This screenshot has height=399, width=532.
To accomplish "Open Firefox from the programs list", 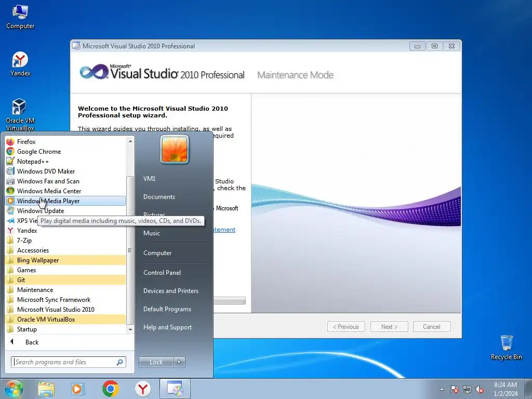I will click(x=65, y=142).
